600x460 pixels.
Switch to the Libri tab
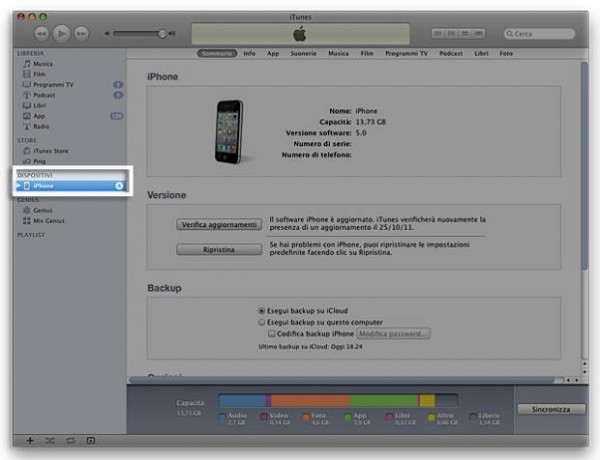click(481, 53)
